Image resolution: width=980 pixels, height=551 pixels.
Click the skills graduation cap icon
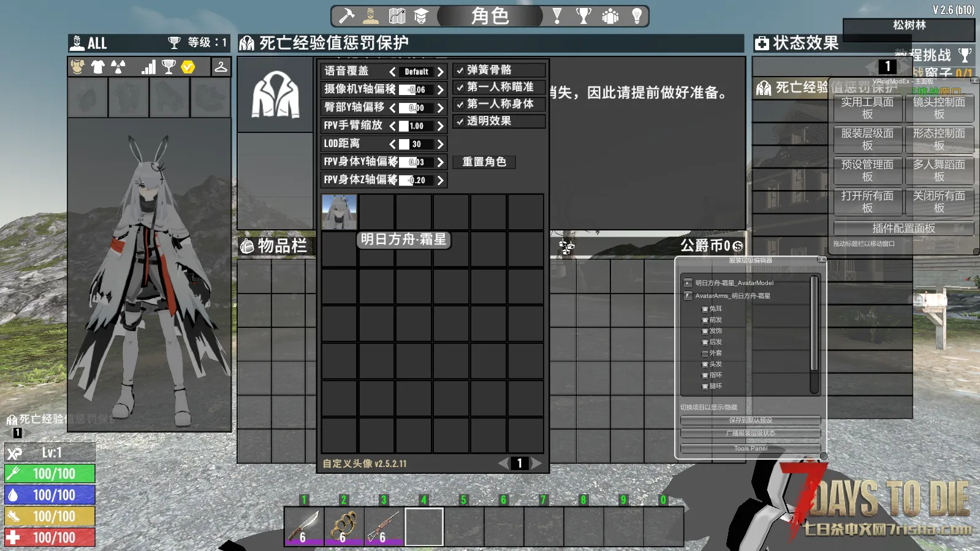[421, 16]
